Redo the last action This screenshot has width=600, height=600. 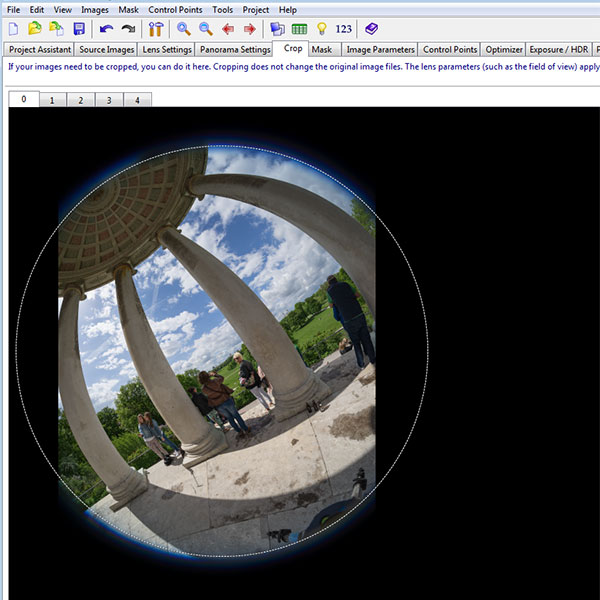click(x=128, y=29)
